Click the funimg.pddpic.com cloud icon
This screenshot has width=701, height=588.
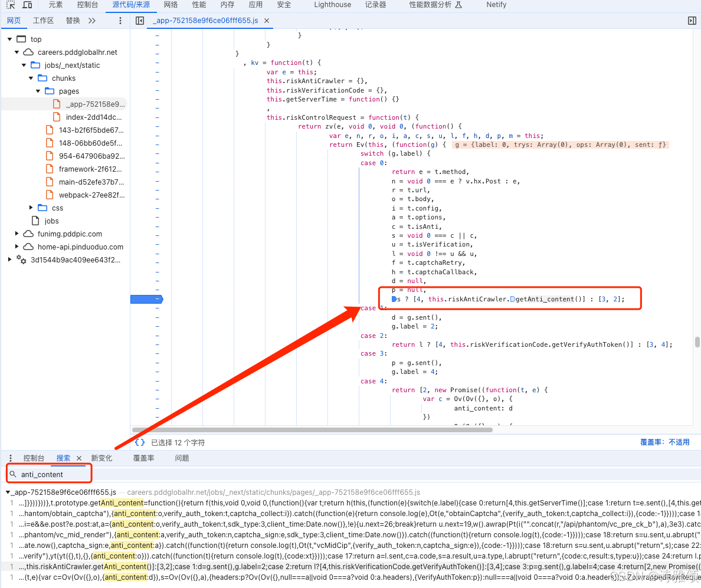28,234
